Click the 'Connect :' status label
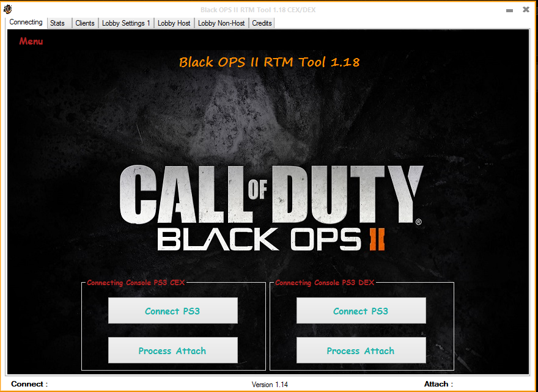Image resolution: width=538 pixels, height=392 pixels. [29, 384]
